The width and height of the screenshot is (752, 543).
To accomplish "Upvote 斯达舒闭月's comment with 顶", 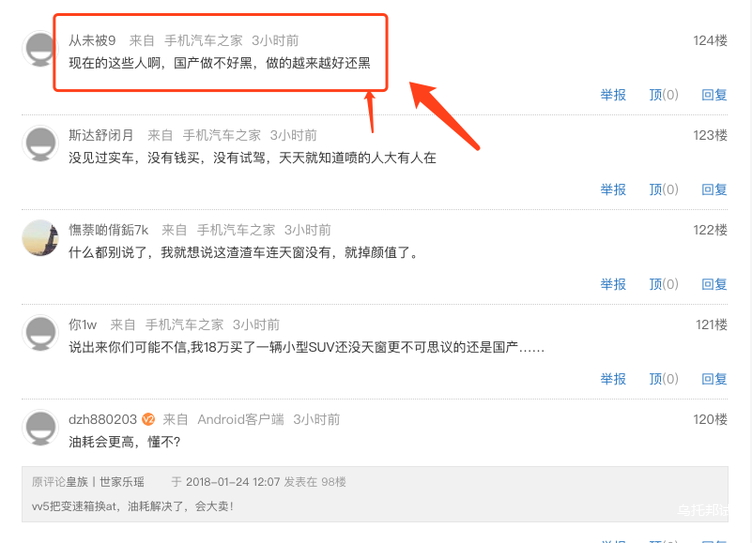I will coord(664,189).
